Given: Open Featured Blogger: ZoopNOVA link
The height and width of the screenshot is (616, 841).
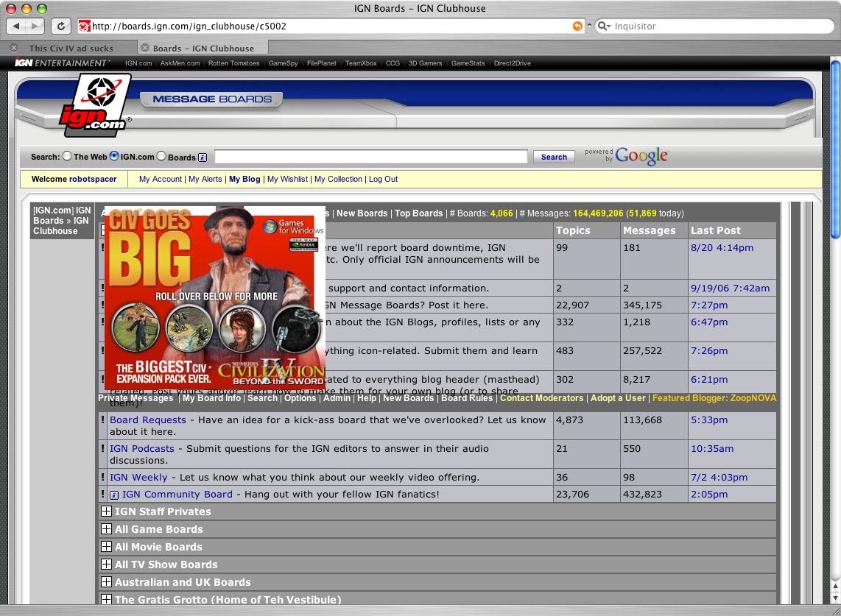Looking at the screenshot, I should 714,398.
